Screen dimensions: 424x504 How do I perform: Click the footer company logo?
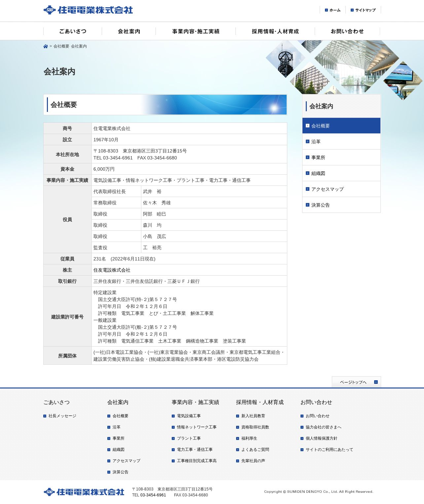[x=84, y=492]
